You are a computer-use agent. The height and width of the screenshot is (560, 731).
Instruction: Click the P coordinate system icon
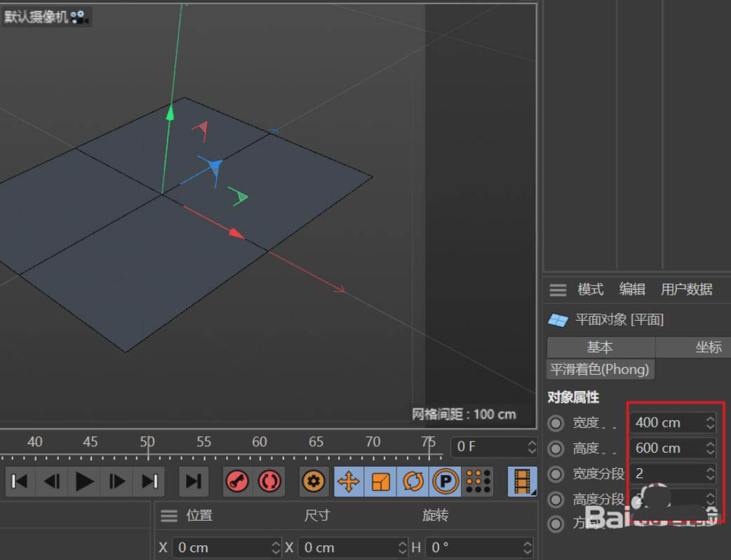pos(446,481)
